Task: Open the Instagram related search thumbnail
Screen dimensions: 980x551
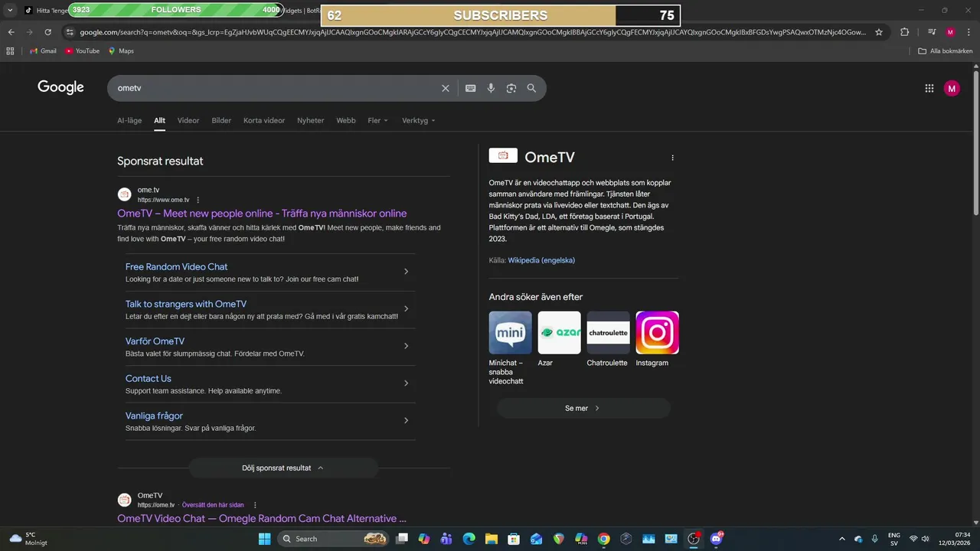Action: 657,333
